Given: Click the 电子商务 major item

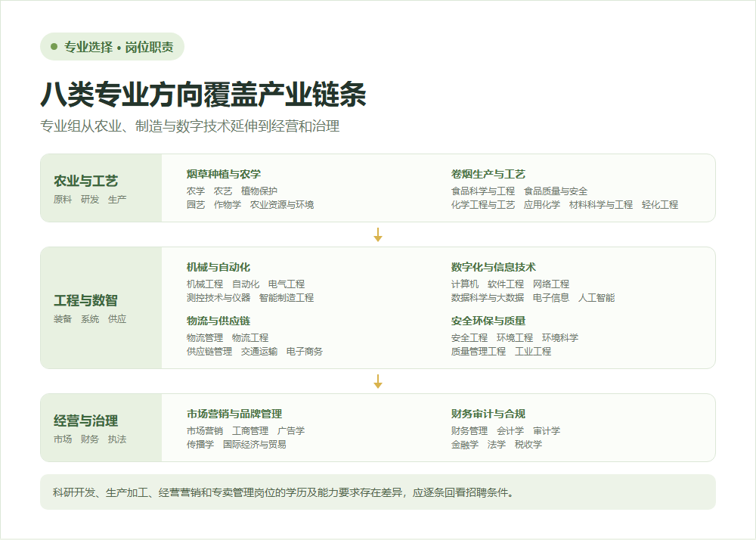Looking at the screenshot, I should point(305,352).
